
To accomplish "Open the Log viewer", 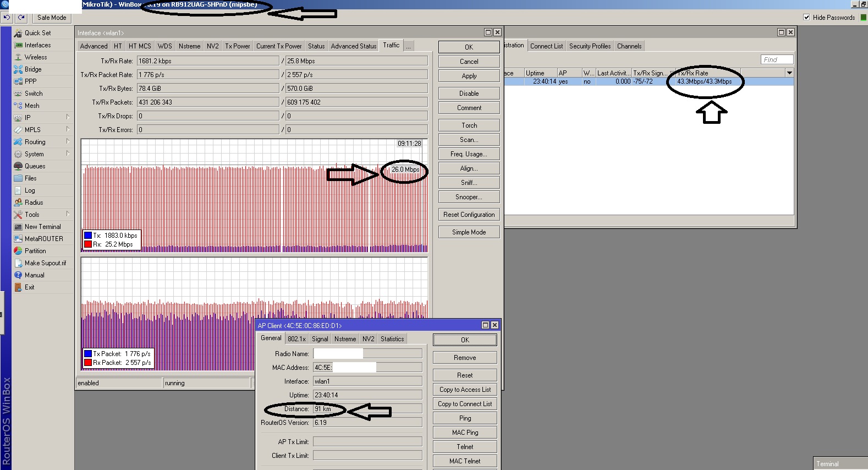I will (30, 190).
